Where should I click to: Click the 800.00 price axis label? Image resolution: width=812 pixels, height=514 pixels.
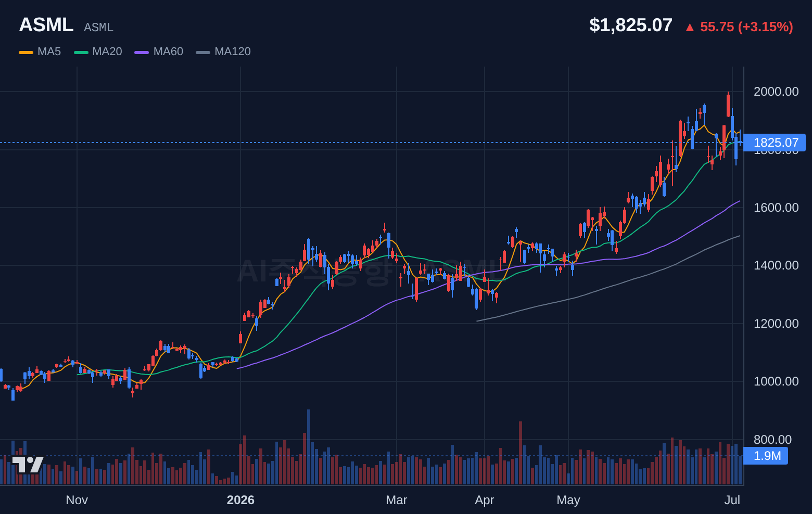772,440
